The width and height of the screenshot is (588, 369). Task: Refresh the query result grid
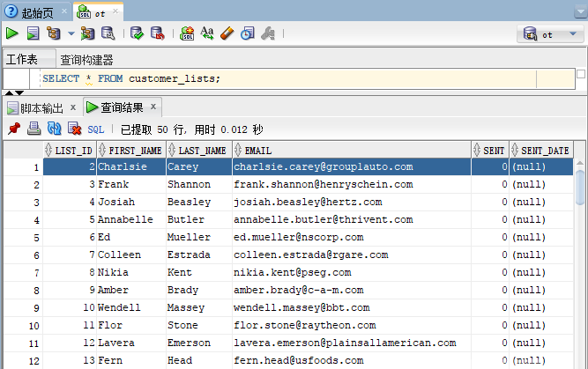click(x=54, y=129)
